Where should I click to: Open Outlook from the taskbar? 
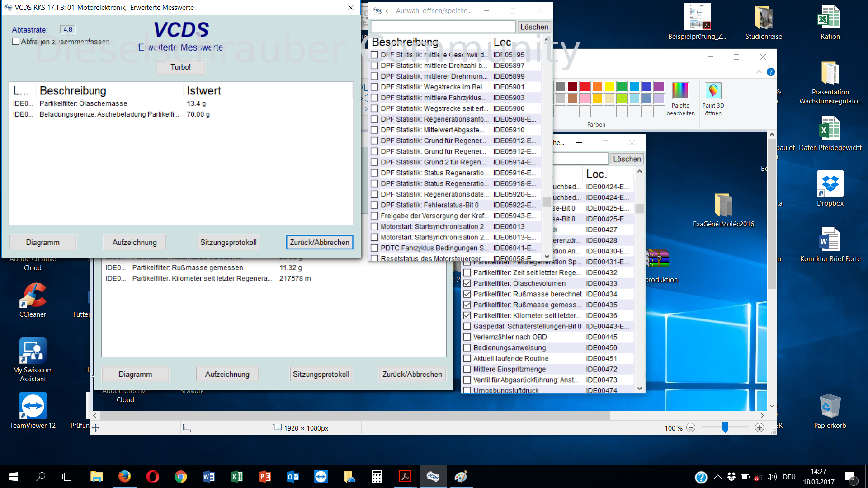pos(292,477)
